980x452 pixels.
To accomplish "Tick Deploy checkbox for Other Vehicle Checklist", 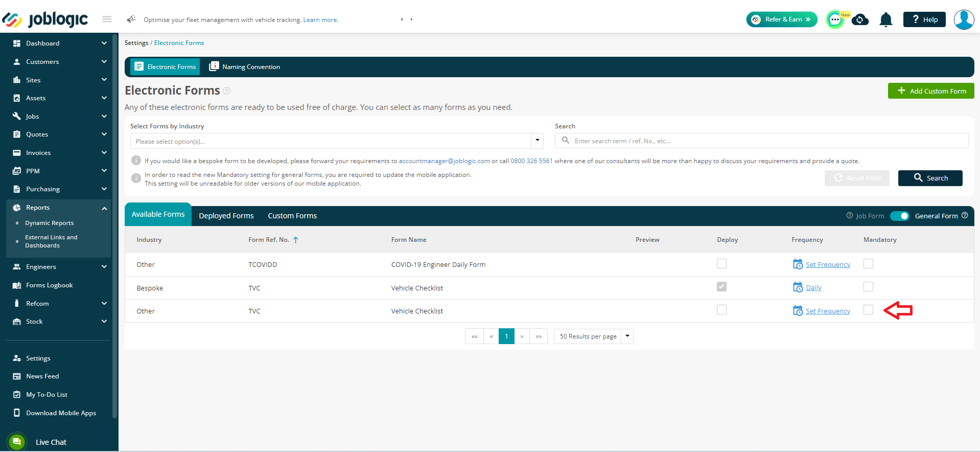I will (721, 310).
